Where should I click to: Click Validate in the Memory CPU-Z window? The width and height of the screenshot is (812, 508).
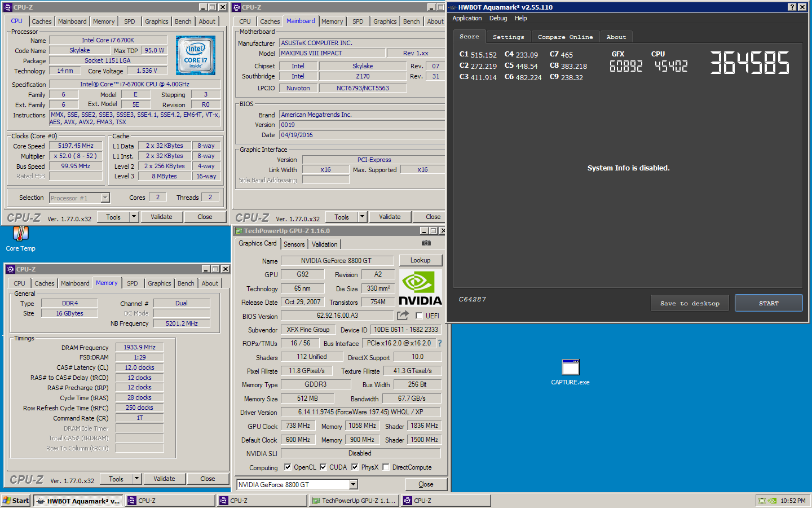click(x=164, y=479)
